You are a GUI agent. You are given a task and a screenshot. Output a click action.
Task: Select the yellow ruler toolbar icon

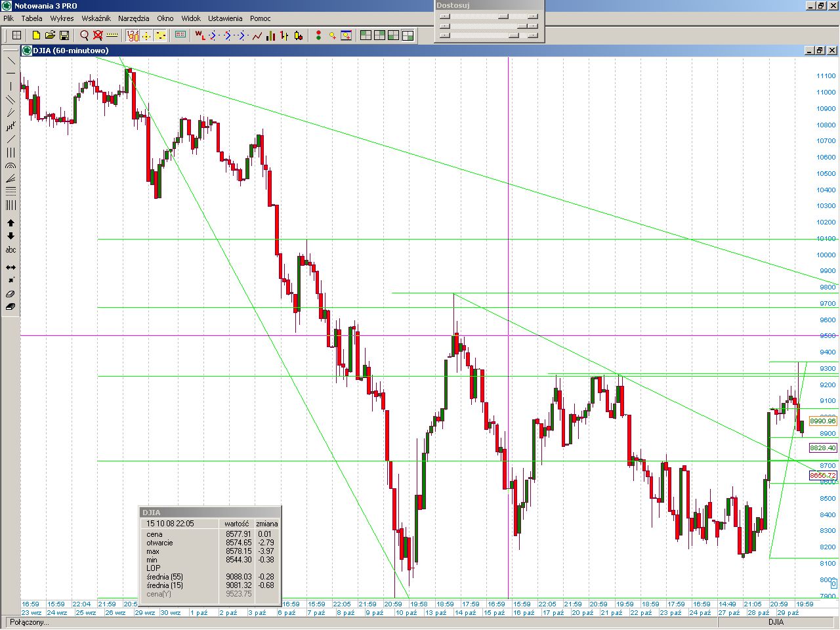(x=112, y=35)
